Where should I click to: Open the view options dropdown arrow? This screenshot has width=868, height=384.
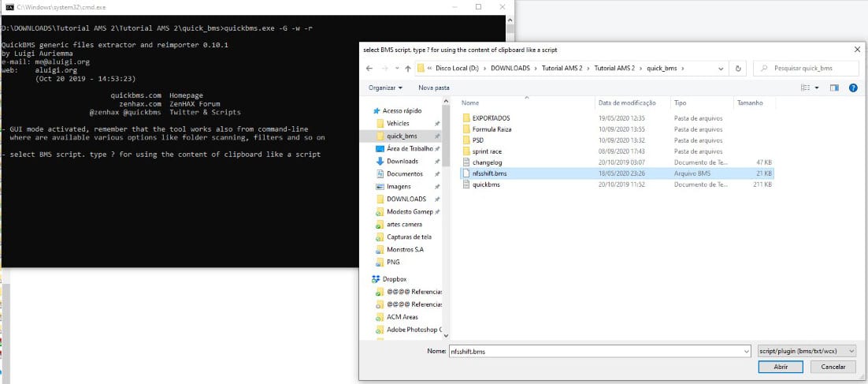coord(817,88)
